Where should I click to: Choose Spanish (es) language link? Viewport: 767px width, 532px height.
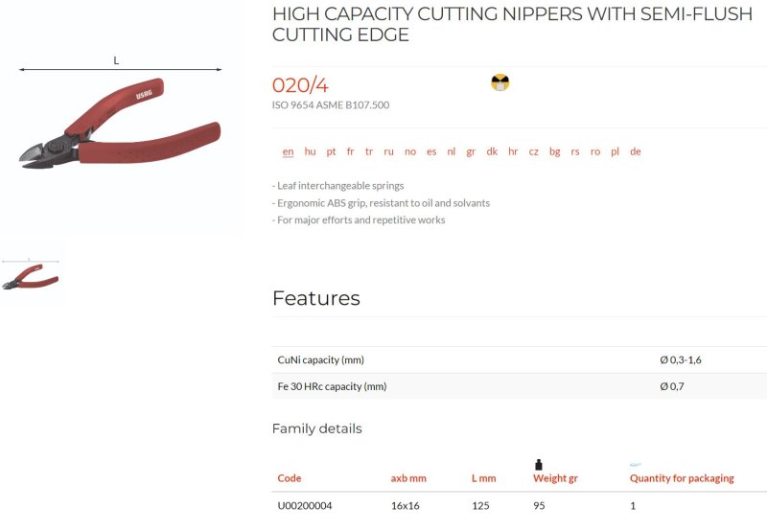tap(431, 151)
